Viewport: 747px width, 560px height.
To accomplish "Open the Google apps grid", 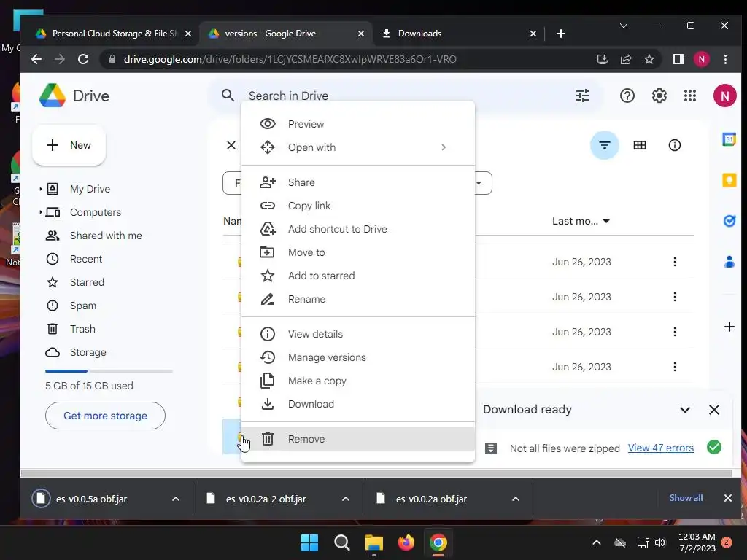I will [690, 96].
